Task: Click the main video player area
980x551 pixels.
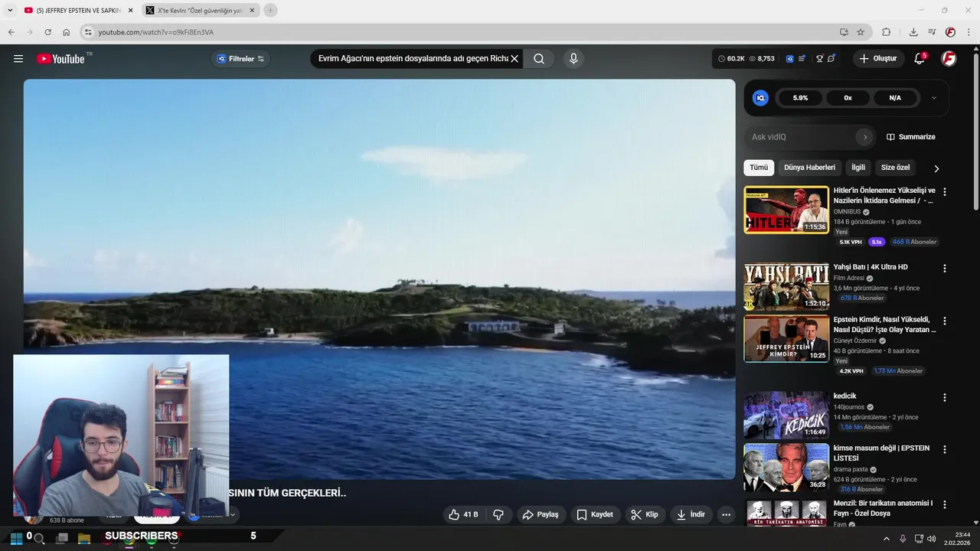Action: [379, 279]
